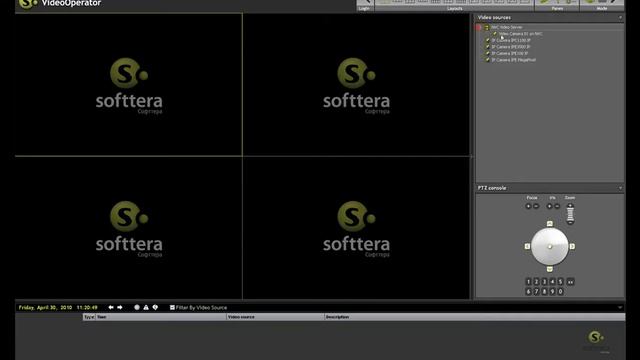
Task: Select IP Camera IPE3500 entry
Action: coord(511,47)
